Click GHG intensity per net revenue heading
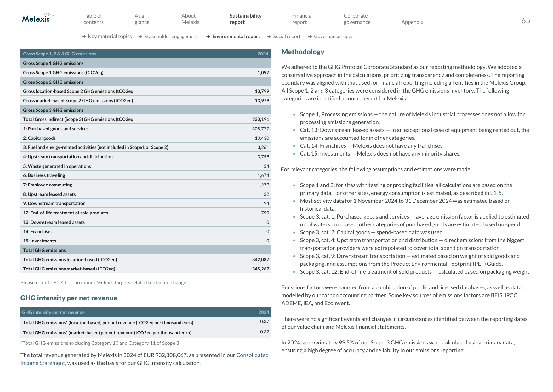553x392 pixels. tap(69, 298)
